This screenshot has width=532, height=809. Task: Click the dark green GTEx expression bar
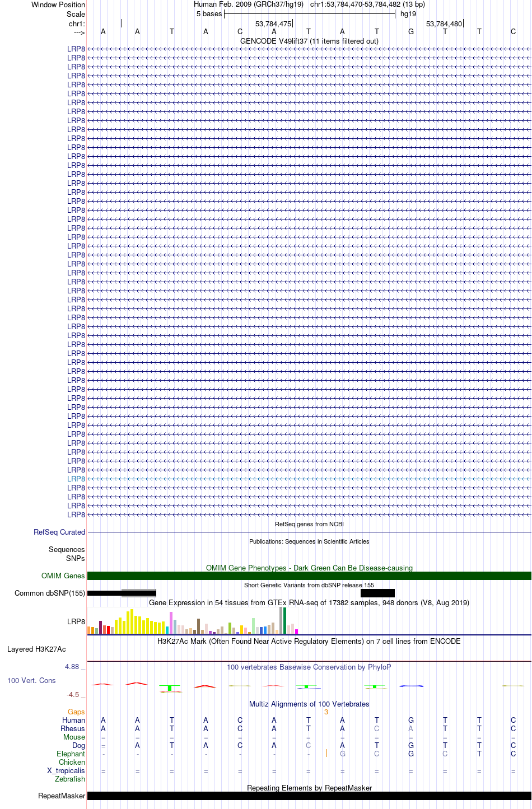coord(285,620)
